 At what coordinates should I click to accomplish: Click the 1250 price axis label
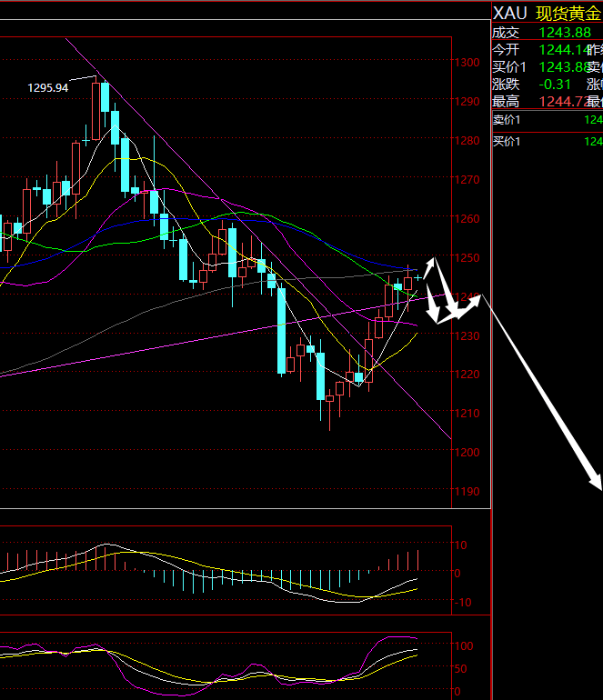pyautogui.click(x=467, y=257)
